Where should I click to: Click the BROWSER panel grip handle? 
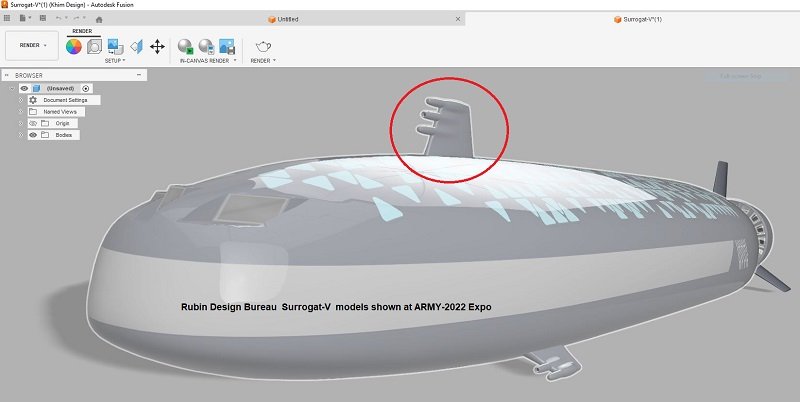click(x=7, y=75)
